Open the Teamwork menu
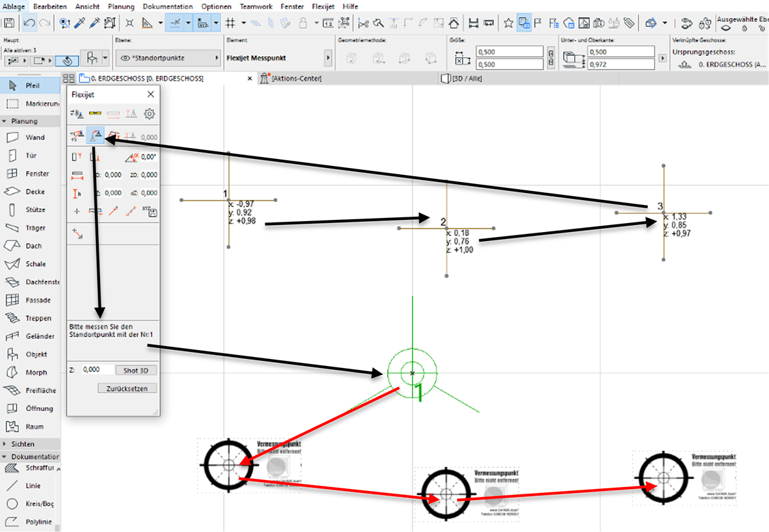The height and width of the screenshot is (532, 769). (257, 6)
